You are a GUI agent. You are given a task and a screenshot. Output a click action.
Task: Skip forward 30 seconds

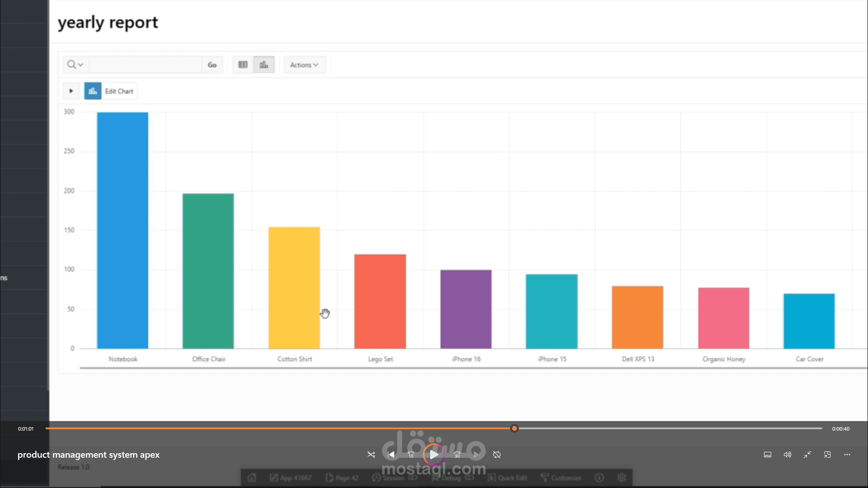(x=457, y=455)
